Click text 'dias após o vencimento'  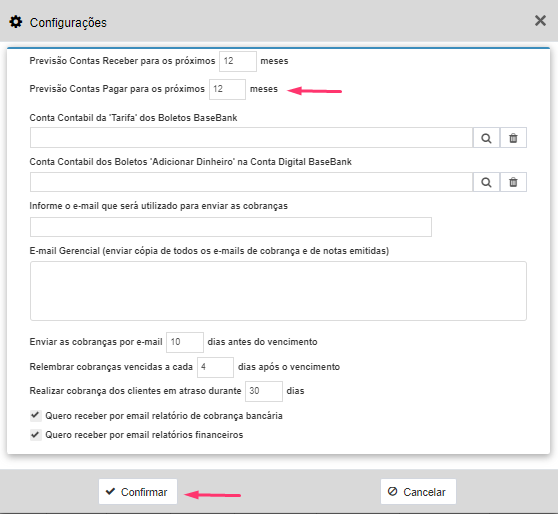click(x=289, y=367)
